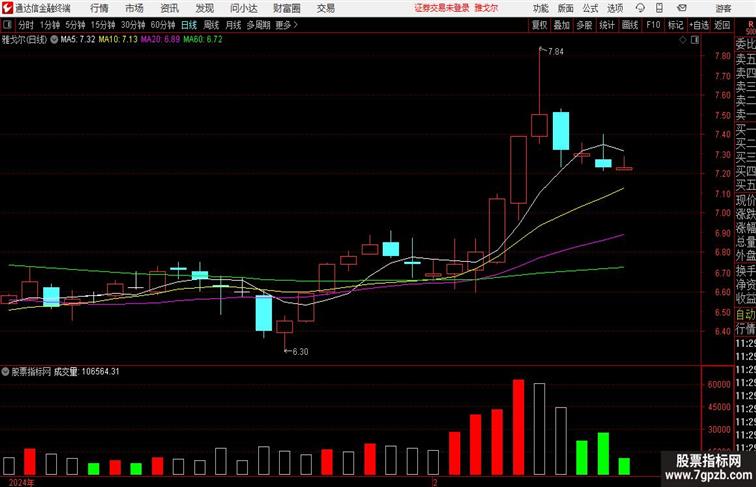
Task: Select the tallest red volume bar
Action: pos(518,427)
